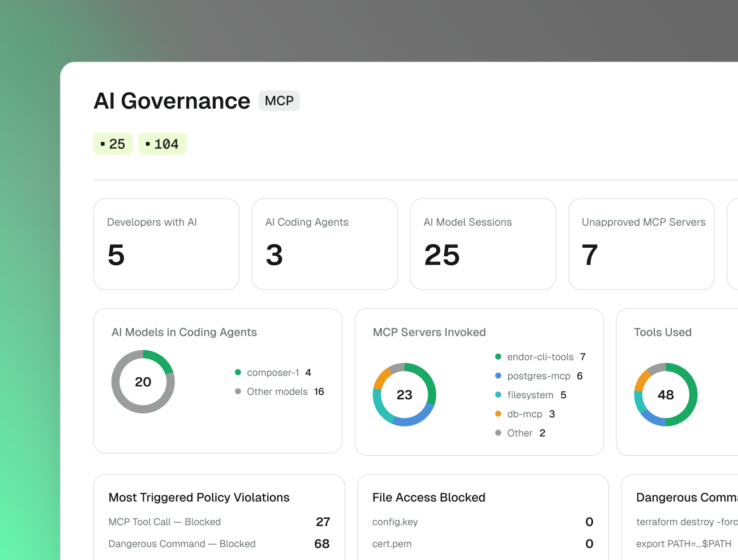Toggle the blue postgres-mcp legend entry

(x=539, y=376)
